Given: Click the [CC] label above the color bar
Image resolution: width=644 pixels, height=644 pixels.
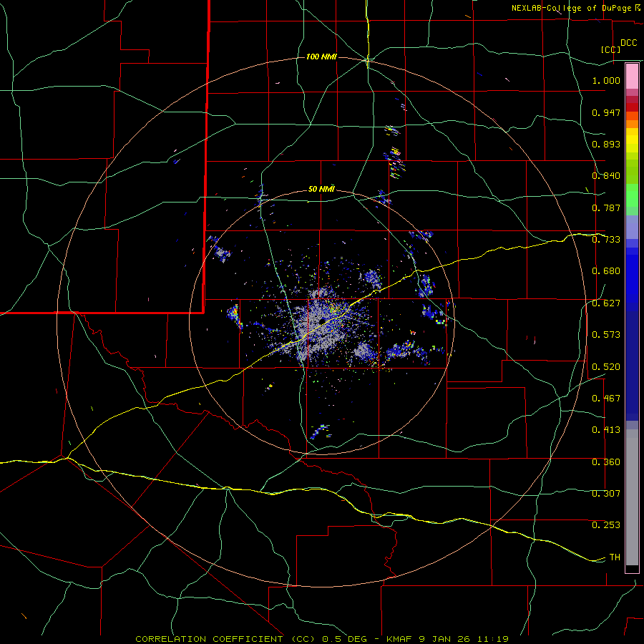Looking at the screenshot, I should [x=610, y=49].
